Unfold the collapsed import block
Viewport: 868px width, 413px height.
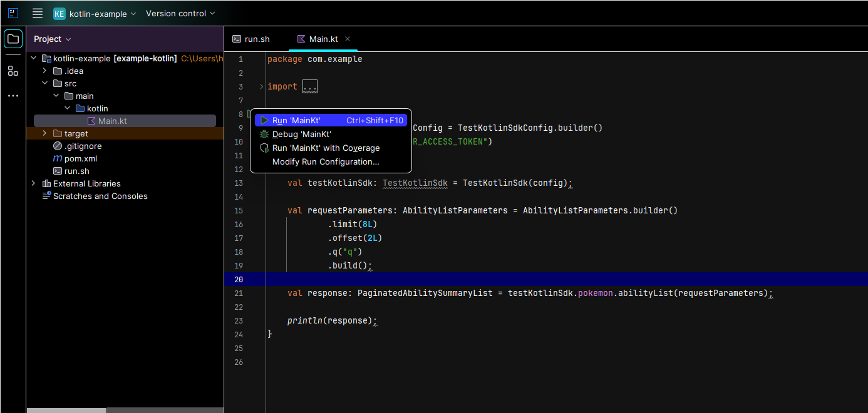coord(262,86)
